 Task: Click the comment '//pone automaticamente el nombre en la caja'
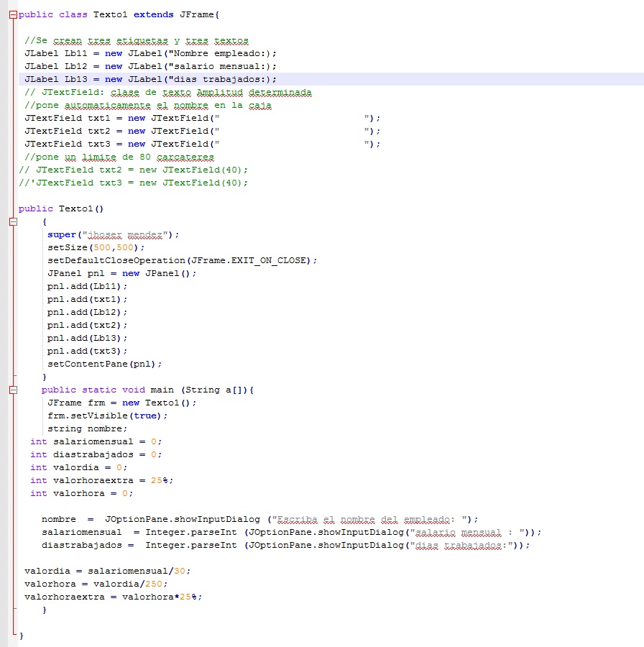[148, 105]
